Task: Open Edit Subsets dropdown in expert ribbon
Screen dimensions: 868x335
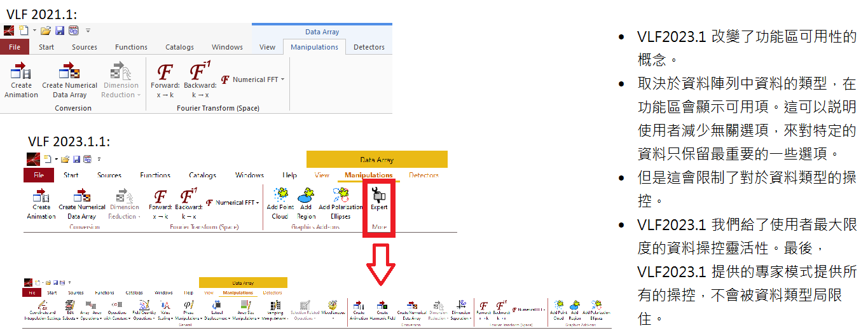Action: coord(70,311)
